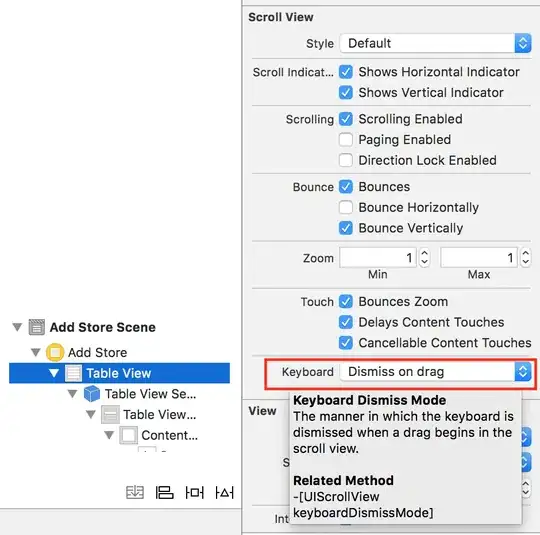
Task: Click the yellow Add Store view controller icon
Action: tap(55, 352)
